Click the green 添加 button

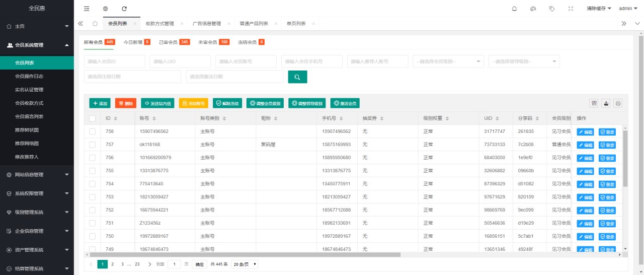[100, 103]
